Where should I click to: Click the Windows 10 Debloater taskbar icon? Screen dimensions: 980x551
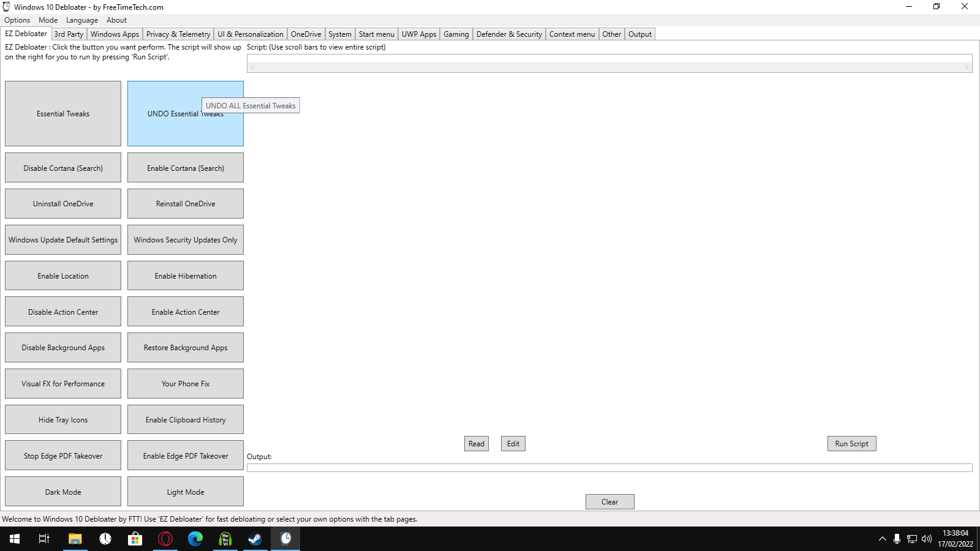[285, 539]
